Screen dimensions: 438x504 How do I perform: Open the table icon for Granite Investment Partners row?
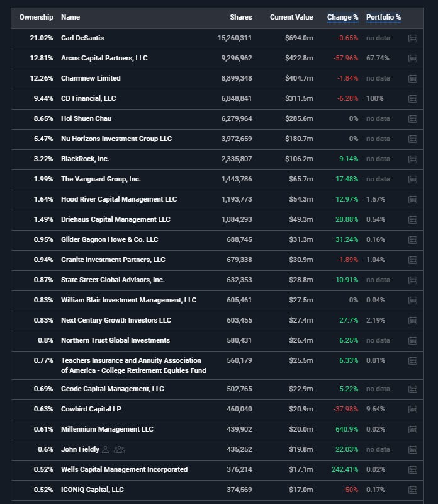413,260
